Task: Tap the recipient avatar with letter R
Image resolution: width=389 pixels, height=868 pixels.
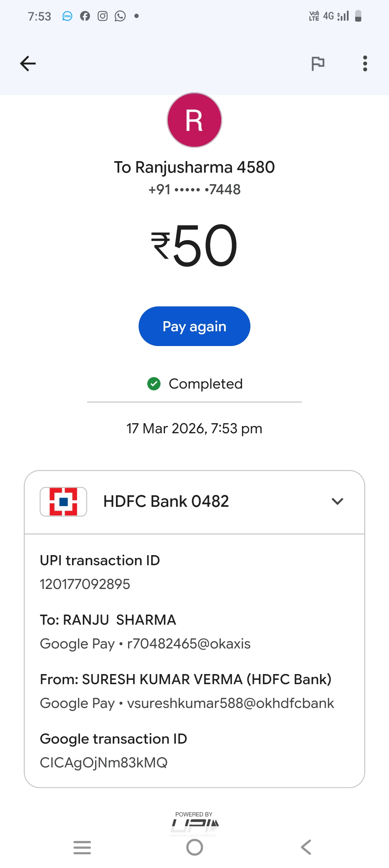Action: click(194, 120)
